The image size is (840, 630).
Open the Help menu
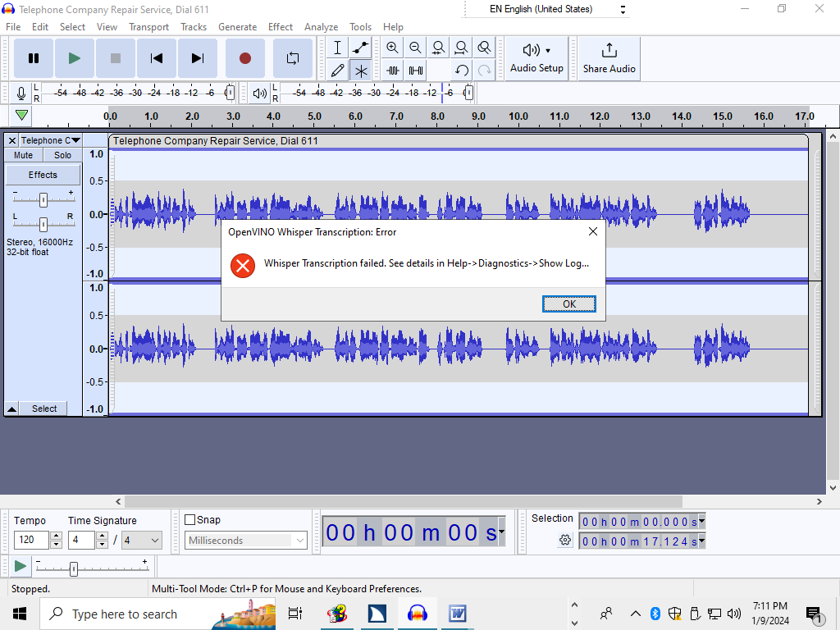point(393,27)
